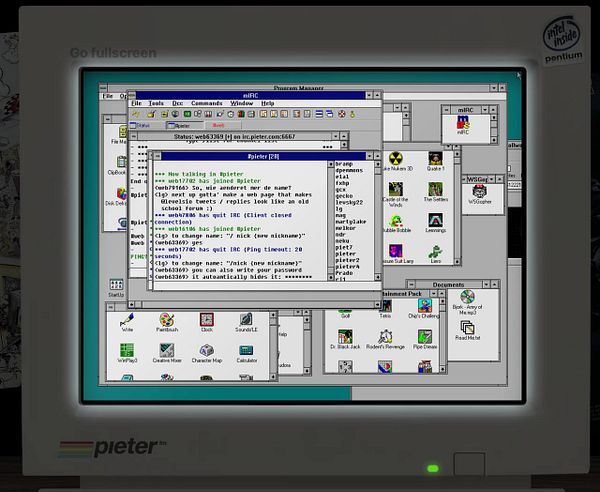
Task: Select the Liero worm icon
Action: [435, 254]
